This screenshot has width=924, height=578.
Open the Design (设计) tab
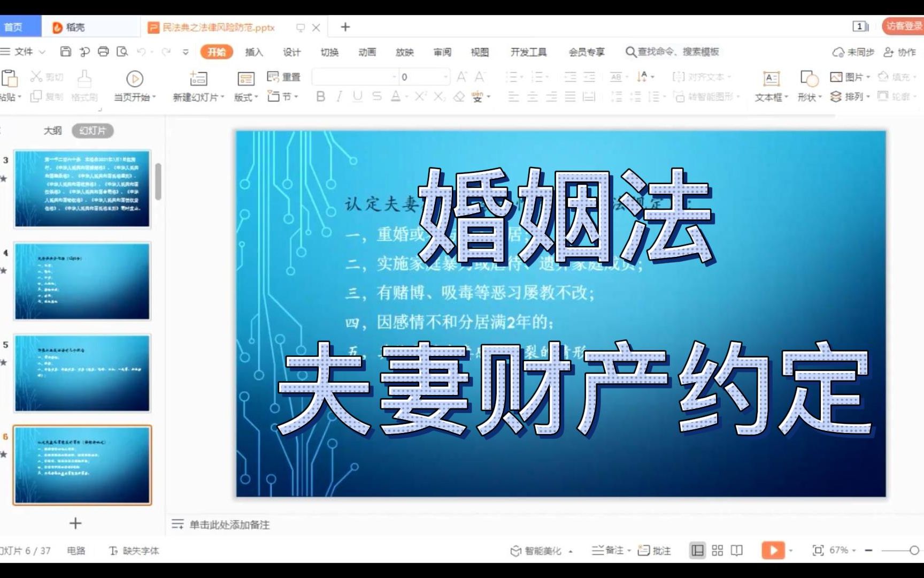coord(291,52)
